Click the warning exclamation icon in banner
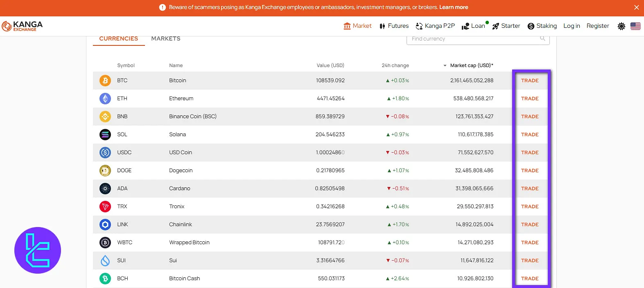Screen dimensions: 644x288 [163, 7]
